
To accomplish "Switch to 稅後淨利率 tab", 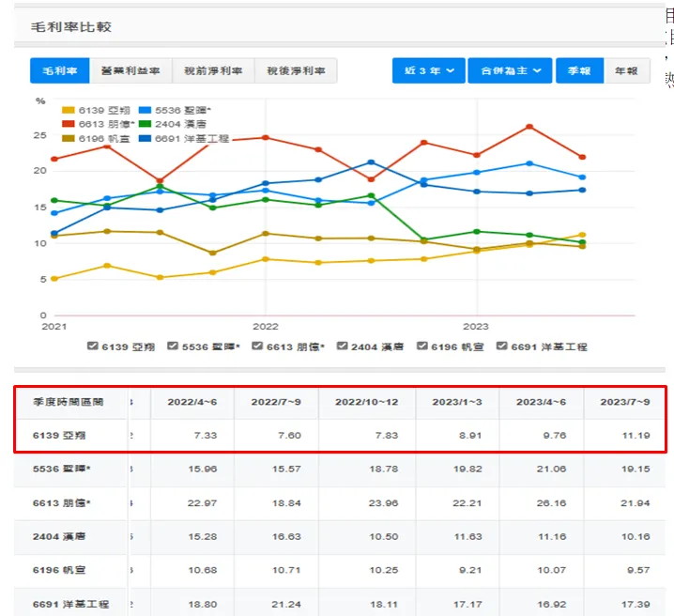I will (x=296, y=70).
